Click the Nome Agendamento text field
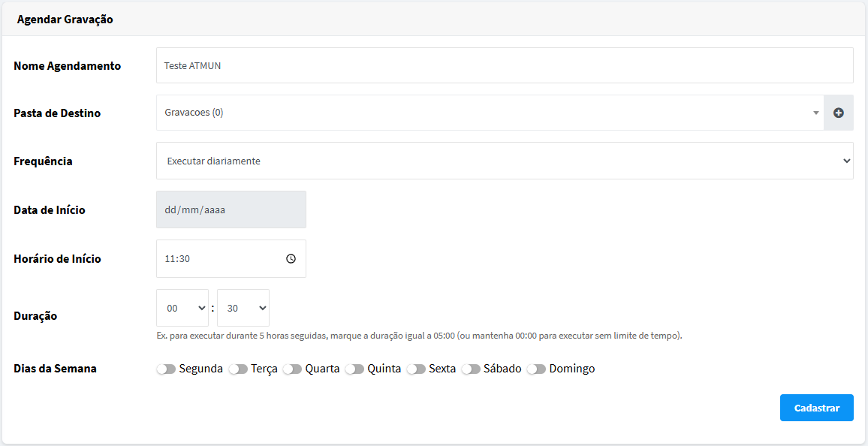 point(505,65)
